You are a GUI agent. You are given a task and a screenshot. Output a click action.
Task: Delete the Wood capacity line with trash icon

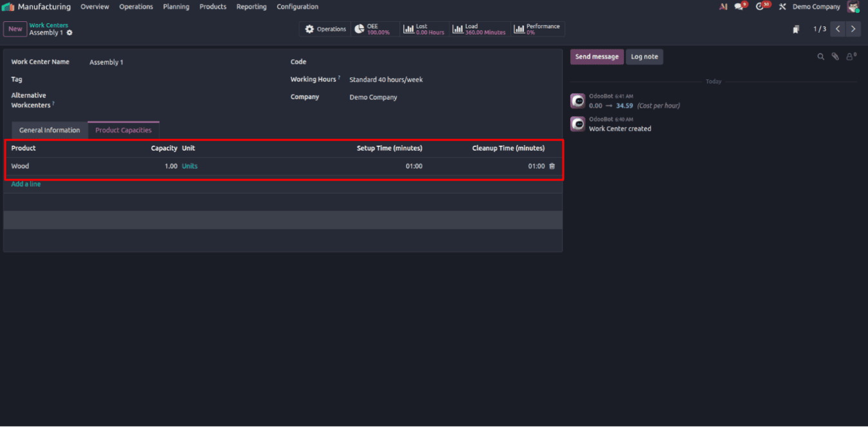pyautogui.click(x=552, y=166)
